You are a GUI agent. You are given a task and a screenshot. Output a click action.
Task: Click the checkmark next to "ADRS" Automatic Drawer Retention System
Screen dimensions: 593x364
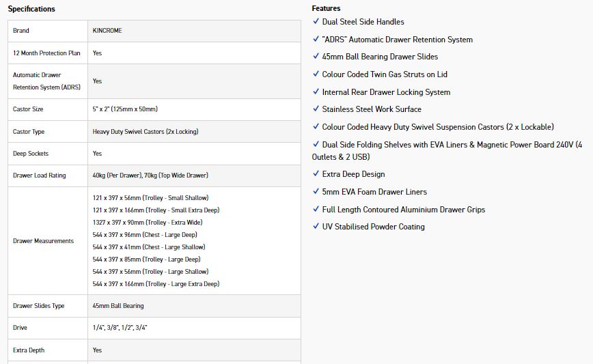click(x=316, y=40)
